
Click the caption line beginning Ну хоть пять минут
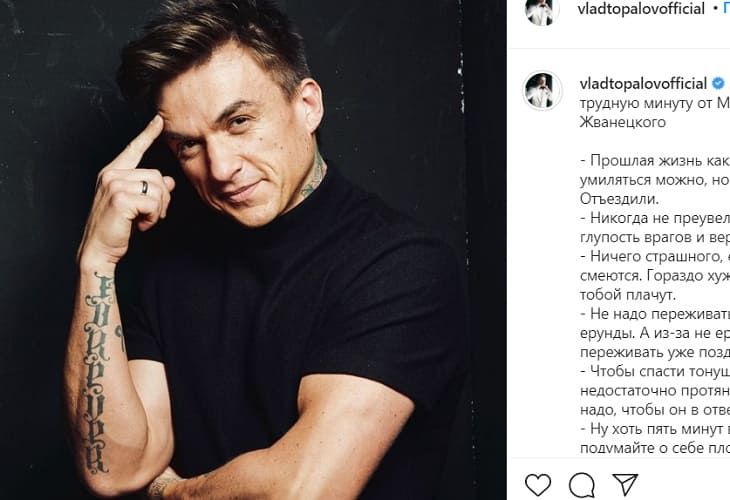pos(655,428)
